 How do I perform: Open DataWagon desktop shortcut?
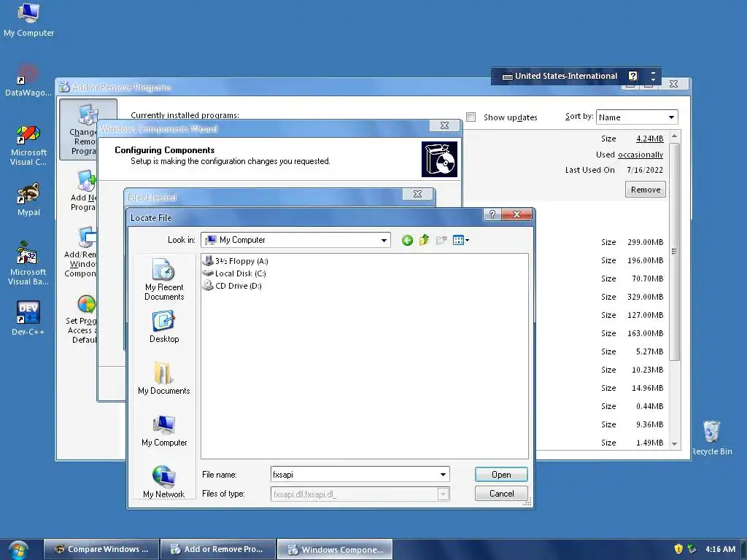click(x=28, y=80)
